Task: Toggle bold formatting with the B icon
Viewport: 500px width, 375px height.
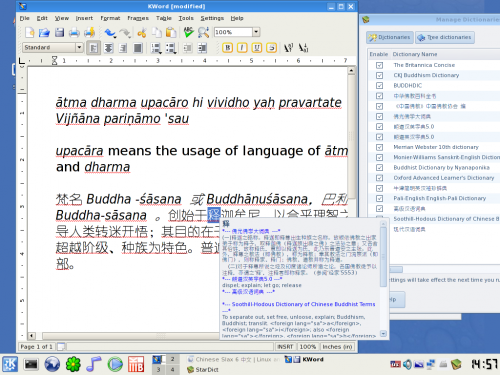Action: 227,48
